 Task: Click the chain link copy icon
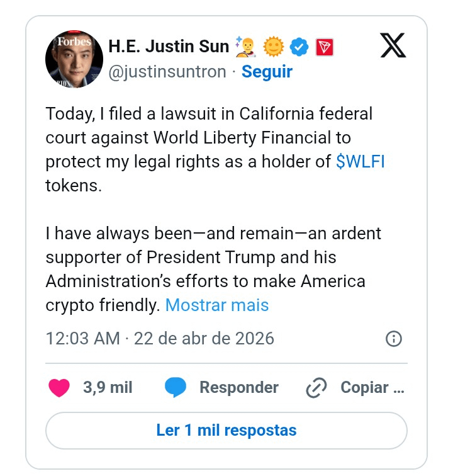tap(316, 388)
